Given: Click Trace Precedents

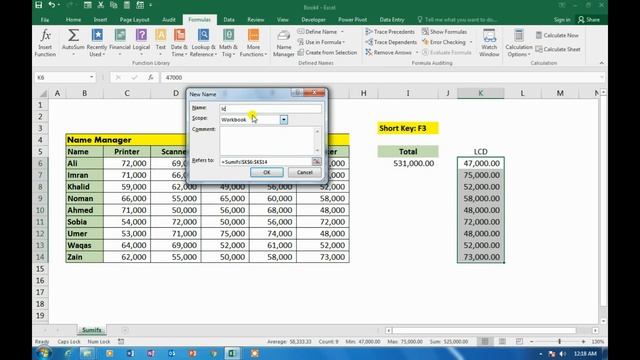Looking at the screenshot, I should pos(390,31).
